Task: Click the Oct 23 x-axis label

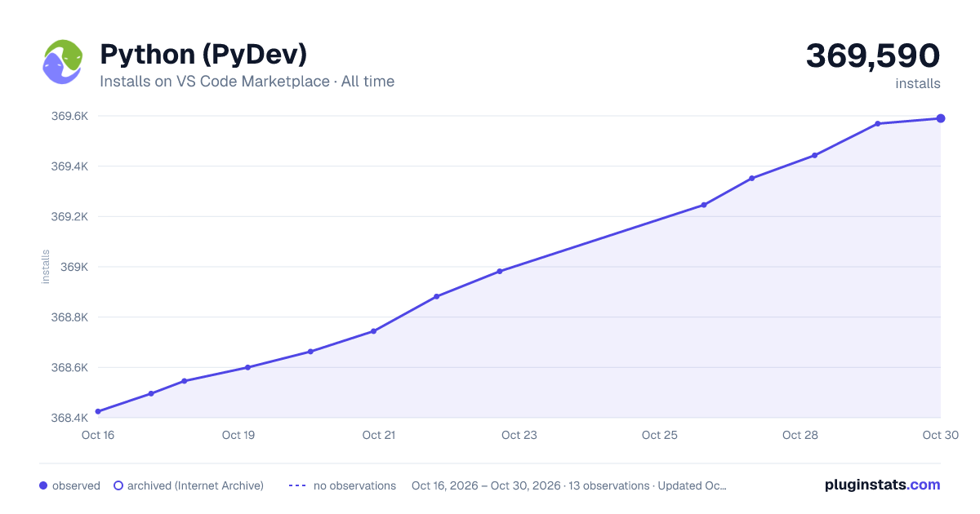Action: coord(519,435)
